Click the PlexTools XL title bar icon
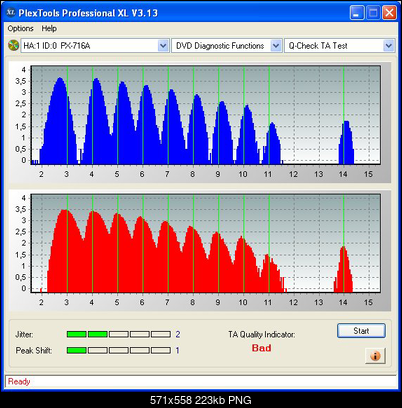This screenshot has height=408, width=402. click(x=11, y=12)
